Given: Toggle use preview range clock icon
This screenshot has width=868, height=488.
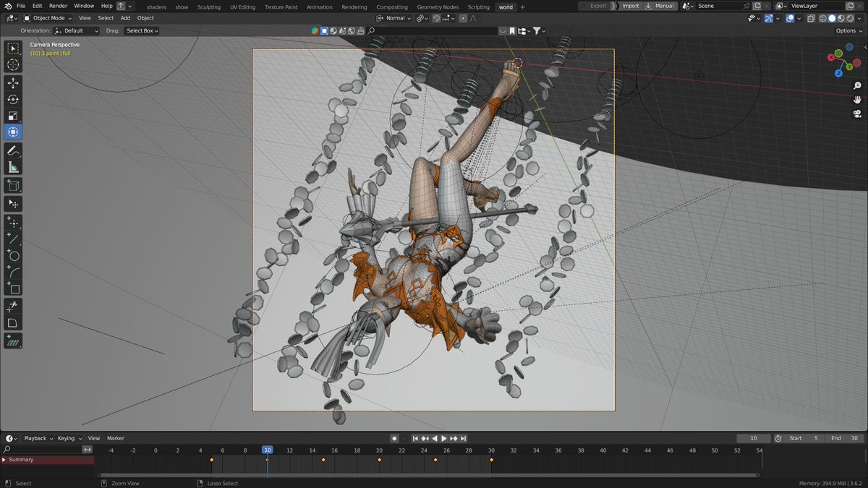Looking at the screenshot, I should [x=778, y=438].
